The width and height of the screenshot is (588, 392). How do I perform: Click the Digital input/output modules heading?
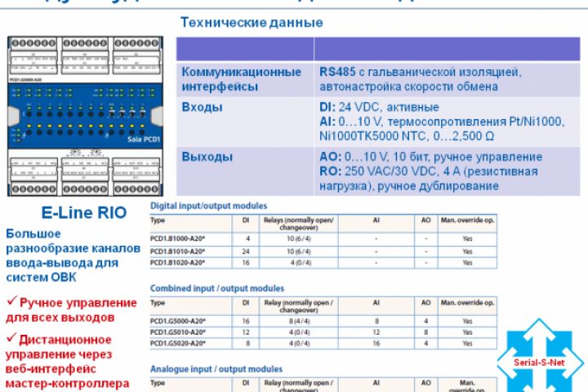(x=208, y=206)
